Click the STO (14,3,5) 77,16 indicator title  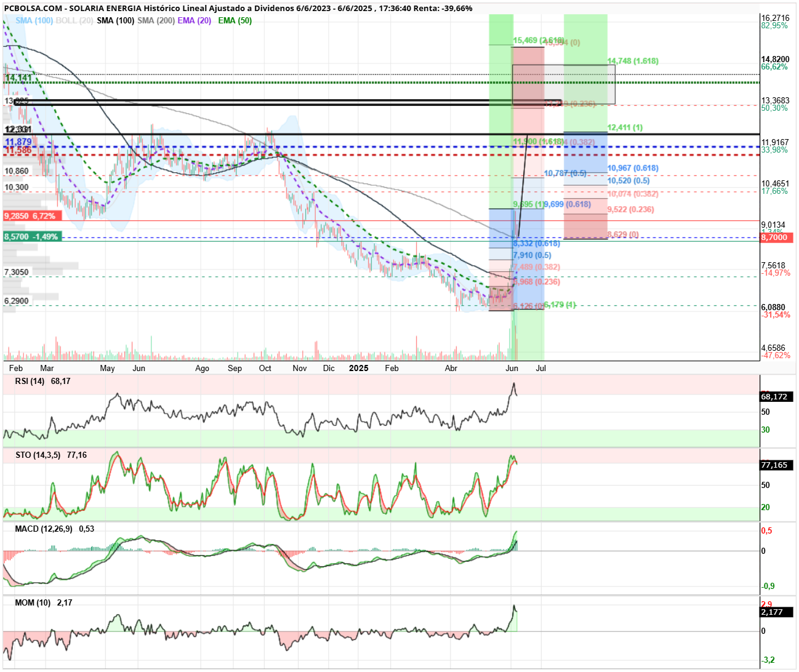click(x=51, y=455)
